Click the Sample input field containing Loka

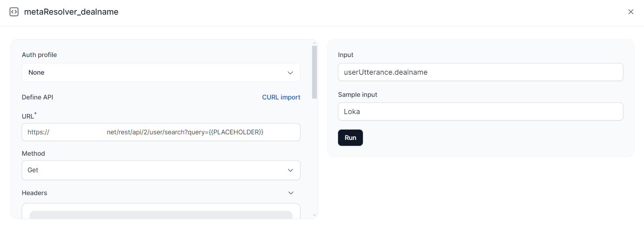(x=480, y=111)
